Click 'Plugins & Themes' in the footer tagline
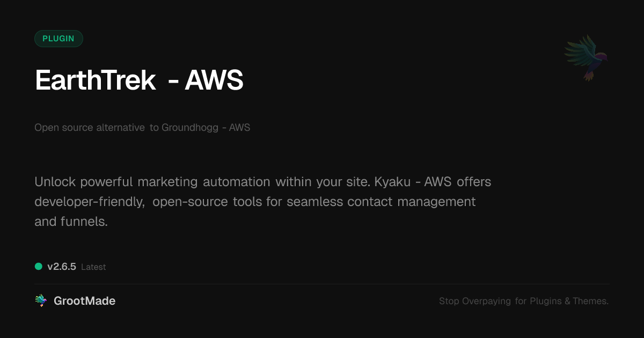 click(x=568, y=301)
